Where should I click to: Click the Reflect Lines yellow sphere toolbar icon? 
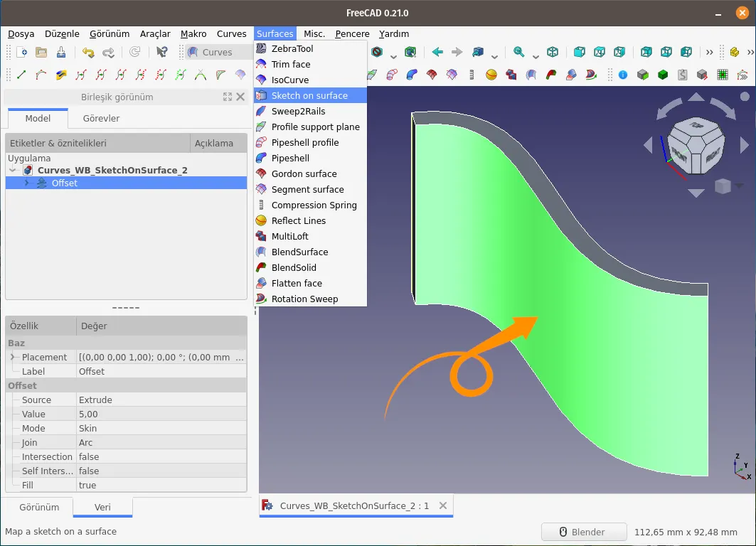tap(491, 75)
